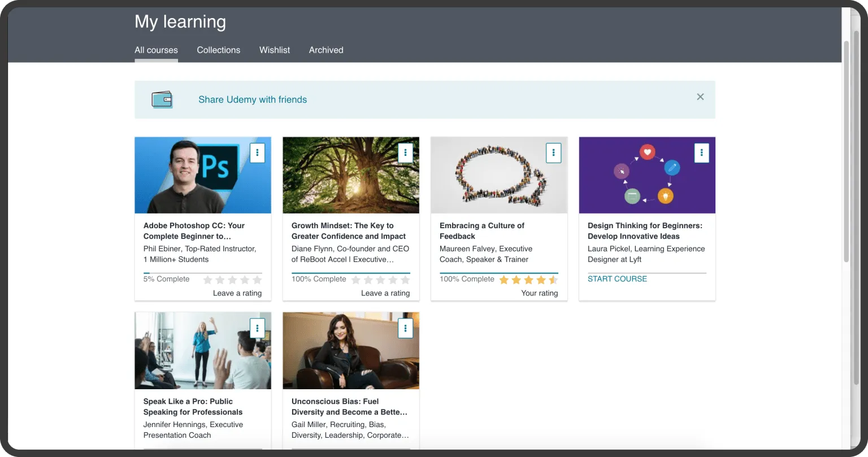
Task: Open the Wishlist tab
Action: tap(275, 50)
